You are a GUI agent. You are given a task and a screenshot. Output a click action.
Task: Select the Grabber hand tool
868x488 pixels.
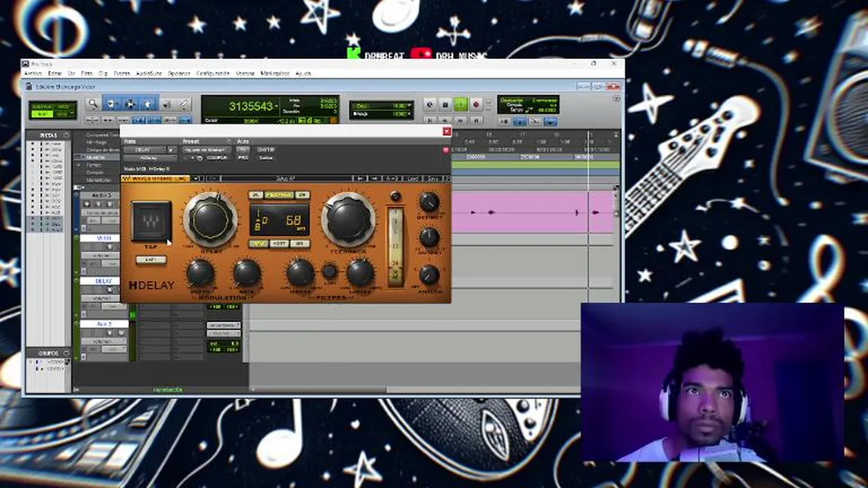point(149,104)
